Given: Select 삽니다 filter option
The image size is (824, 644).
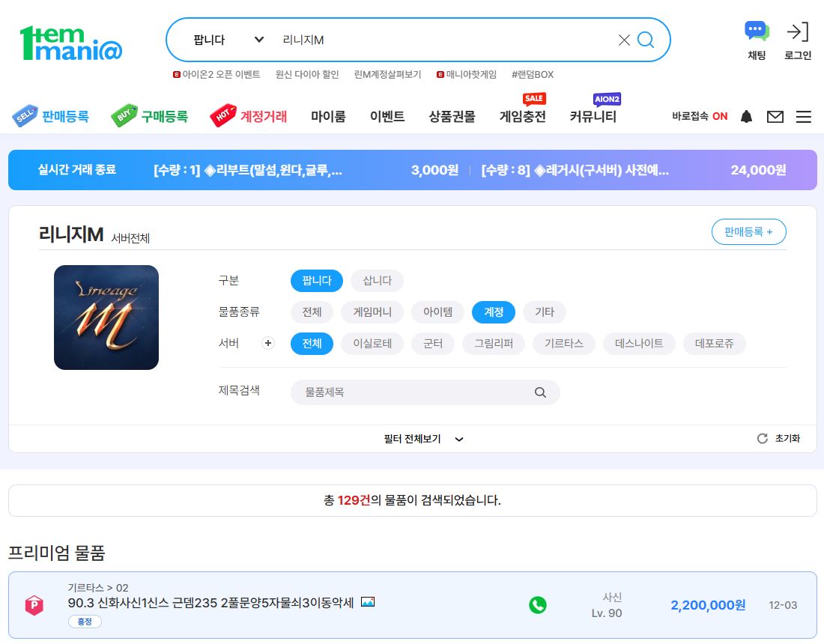Looking at the screenshot, I should click(377, 281).
